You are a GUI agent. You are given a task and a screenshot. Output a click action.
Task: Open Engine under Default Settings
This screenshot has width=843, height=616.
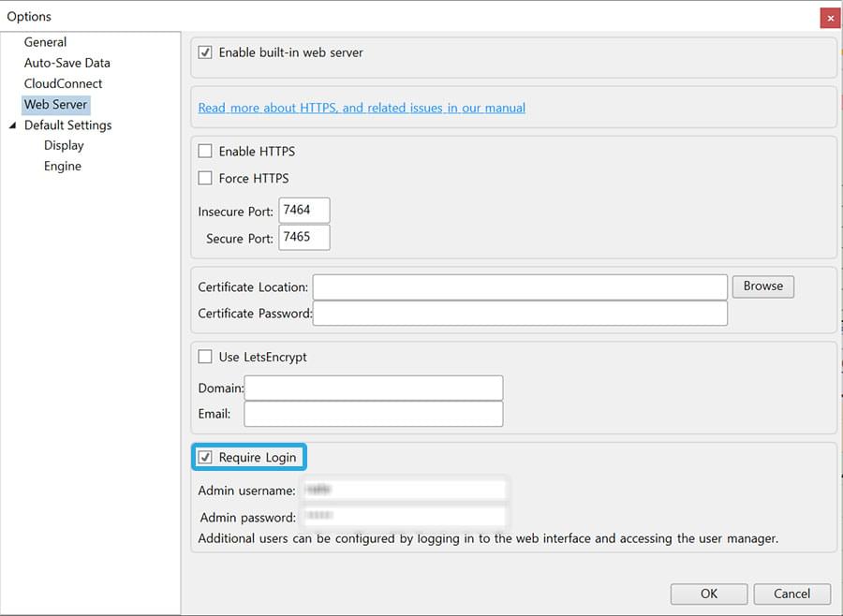[x=63, y=167]
